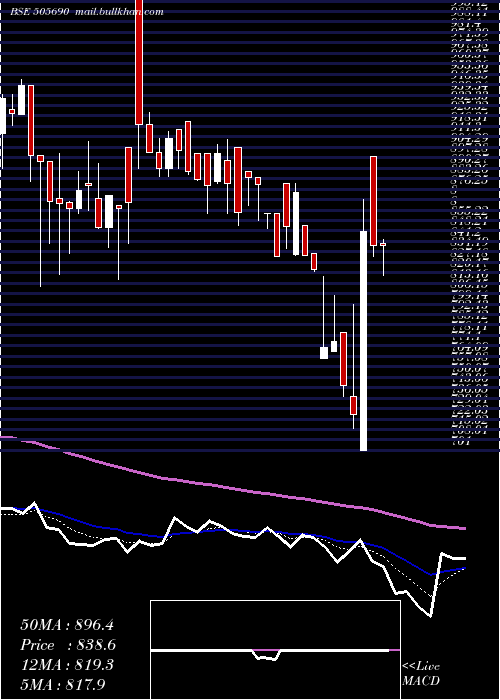This screenshot has height=700, width=500.
Task: Click the mail.bullkhan.com watermark text
Action: click(x=121, y=12)
